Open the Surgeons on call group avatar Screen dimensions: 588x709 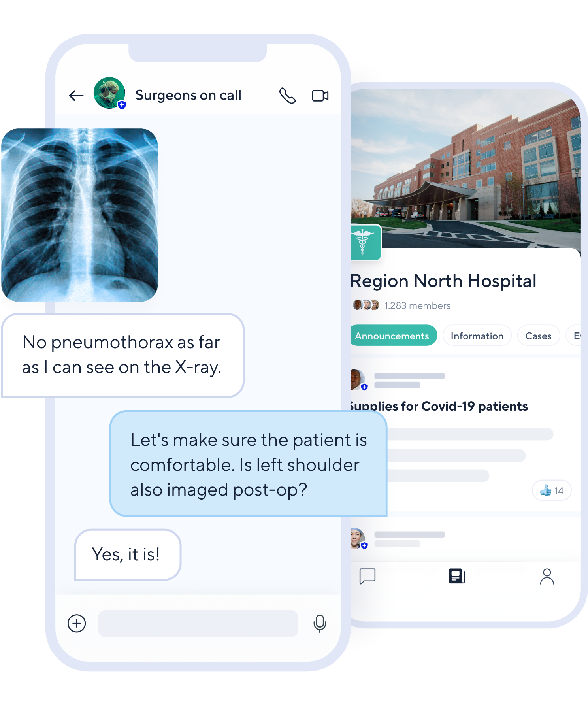click(x=109, y=93)
